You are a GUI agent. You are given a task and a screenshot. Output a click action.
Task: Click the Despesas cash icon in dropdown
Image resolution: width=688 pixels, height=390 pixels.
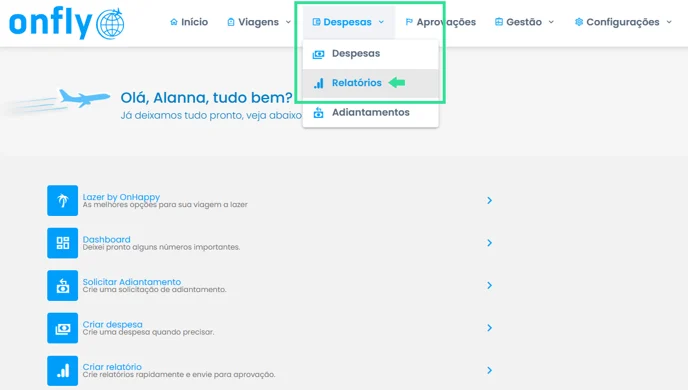coord(319,54)
